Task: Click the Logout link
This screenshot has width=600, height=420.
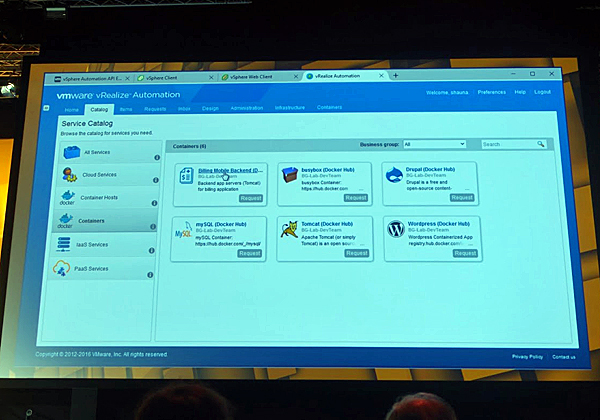Action: [543, 92]
